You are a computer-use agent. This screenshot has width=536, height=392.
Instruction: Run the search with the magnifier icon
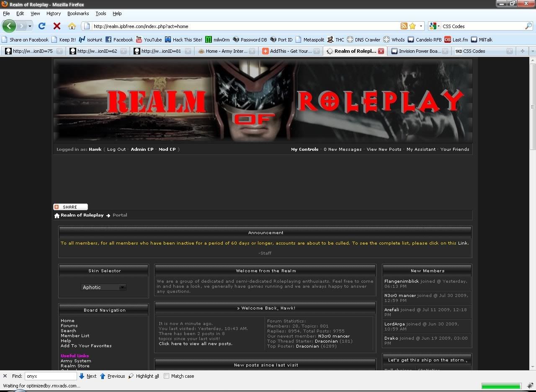click(x=528, y=26)
